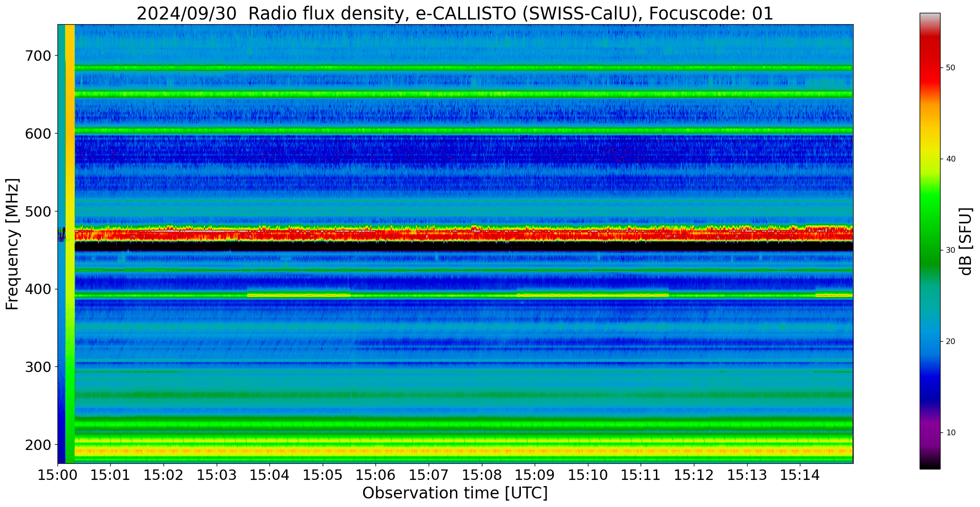
Task: Click the 15:09 time tick label
Action: (535, 475)
